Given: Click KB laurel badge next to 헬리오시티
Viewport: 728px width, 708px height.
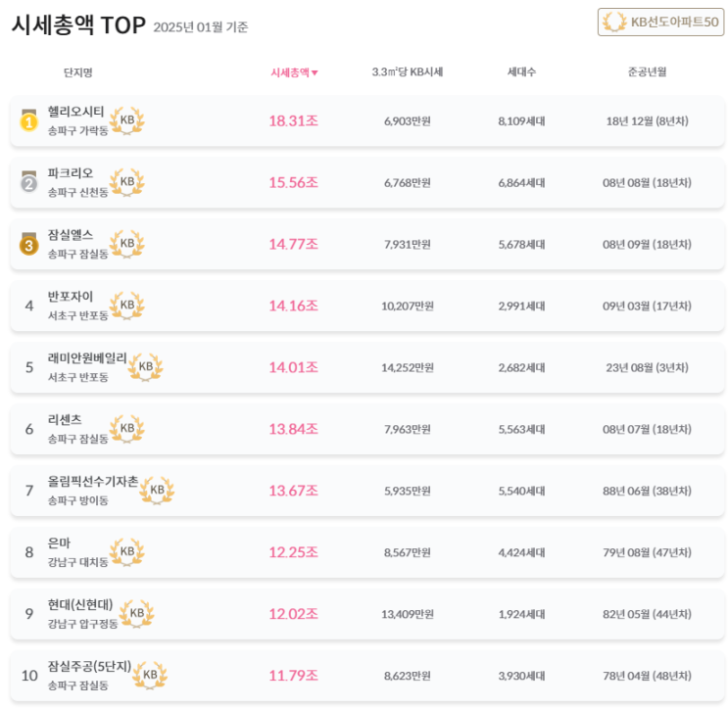Looking at the screenshot, I should [x=127, y=121].
